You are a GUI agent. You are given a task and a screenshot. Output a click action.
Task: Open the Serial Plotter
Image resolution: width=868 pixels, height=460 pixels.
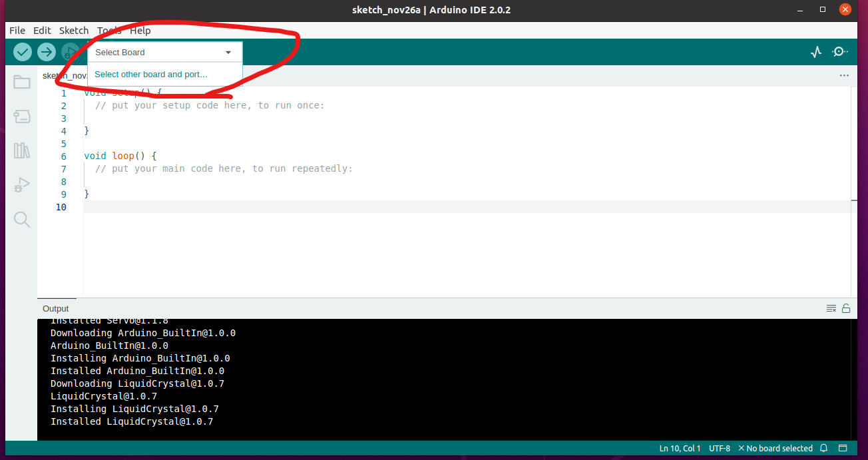tap(816, 52)
